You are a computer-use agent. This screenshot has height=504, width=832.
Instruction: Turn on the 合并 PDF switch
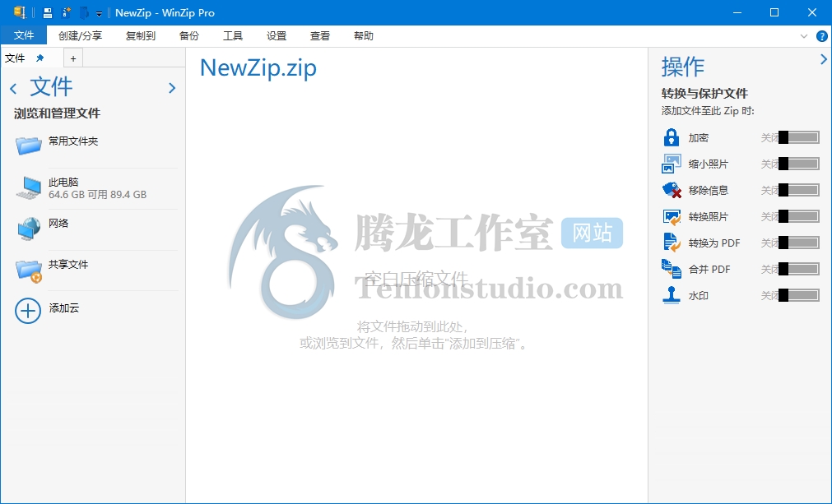(x=798, y=269)
